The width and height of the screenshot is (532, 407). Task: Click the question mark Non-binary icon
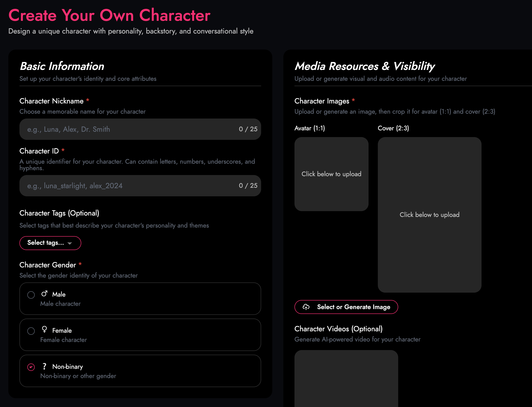pos(44,366)
